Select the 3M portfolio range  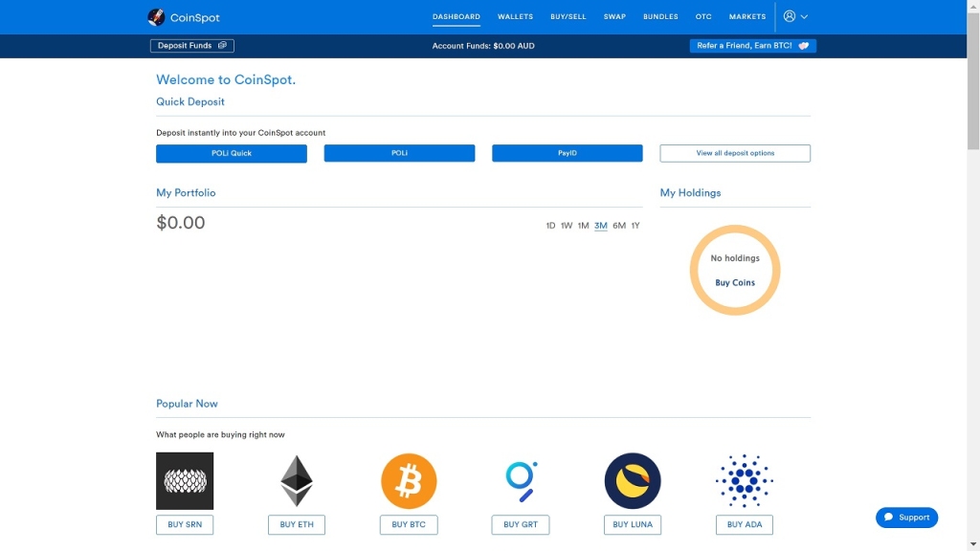tap(601, 226)
